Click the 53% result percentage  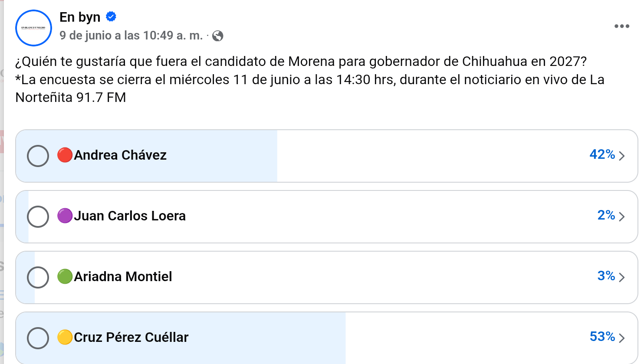click(x=602, y=337)
